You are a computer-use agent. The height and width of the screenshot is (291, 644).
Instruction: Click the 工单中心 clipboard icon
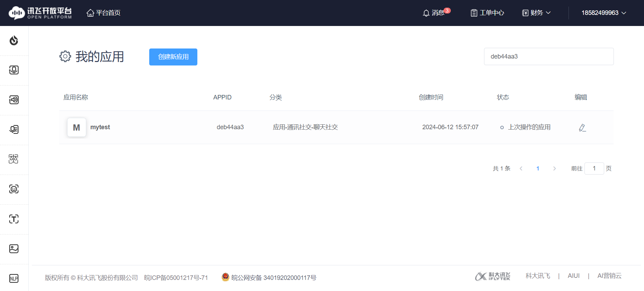(474, 13)
